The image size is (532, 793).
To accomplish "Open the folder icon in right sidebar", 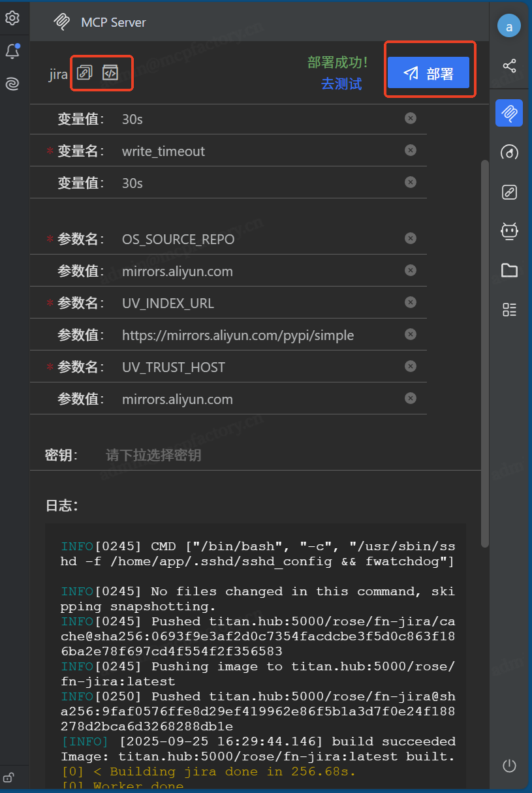I will (x=509, y=270).
